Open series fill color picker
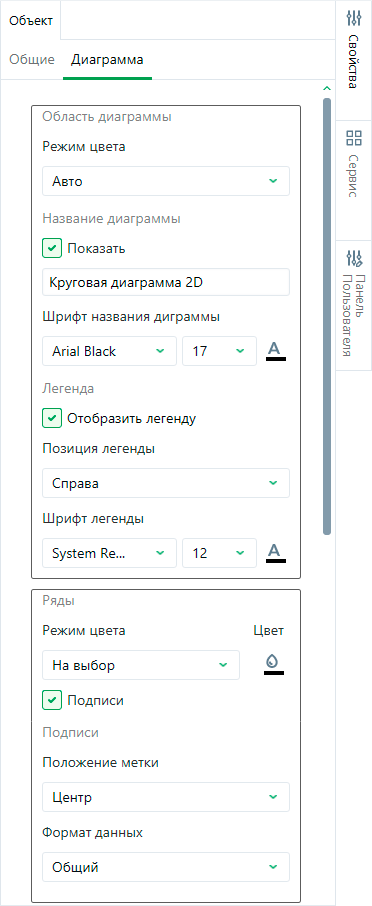This screenshot has width=372, height=906. [274, 664]
